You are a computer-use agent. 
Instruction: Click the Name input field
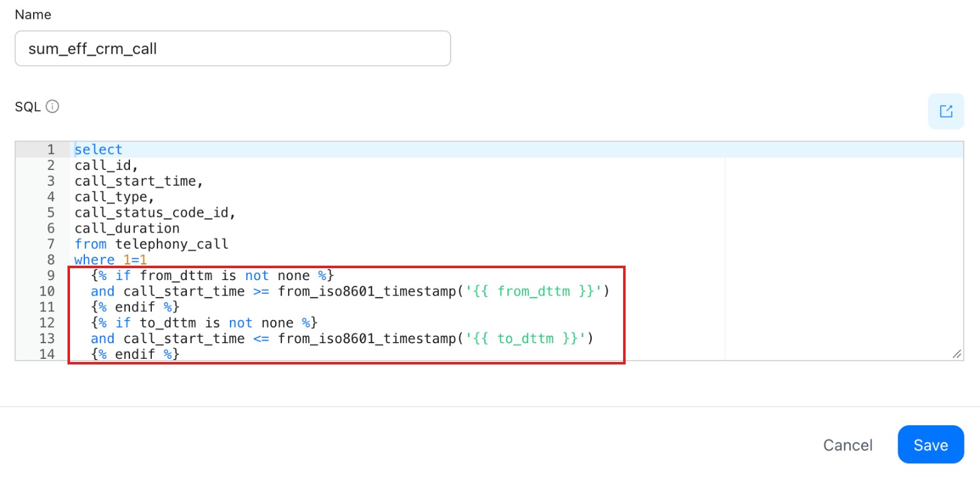tap(232, 48)
